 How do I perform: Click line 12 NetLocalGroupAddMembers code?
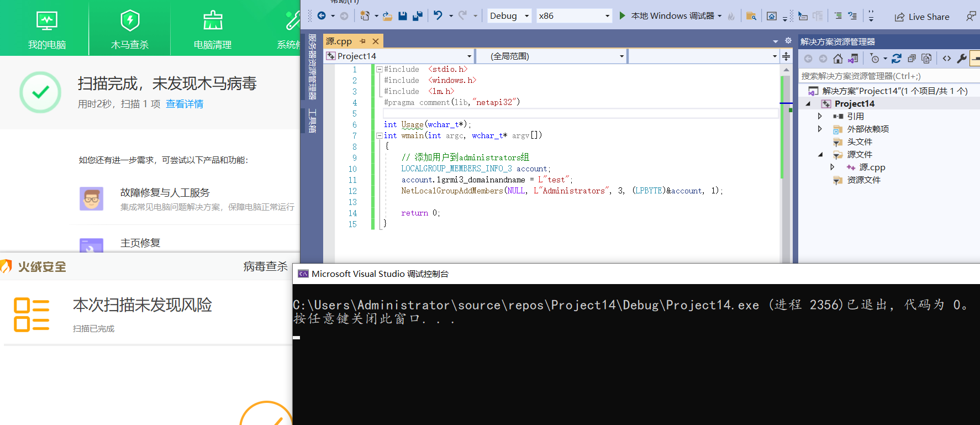(x=562, y=191)
